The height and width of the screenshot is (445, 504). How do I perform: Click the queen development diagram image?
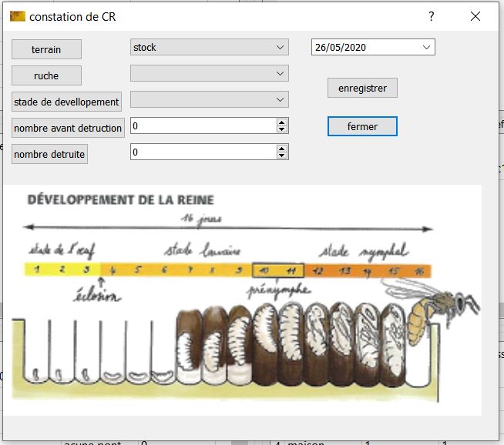tap(242, 300)
